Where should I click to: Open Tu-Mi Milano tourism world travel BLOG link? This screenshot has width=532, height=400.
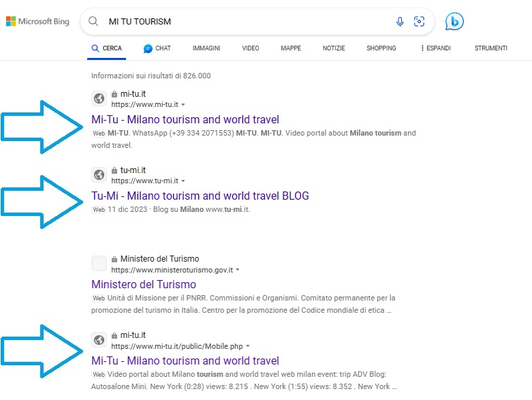point(200,196)
